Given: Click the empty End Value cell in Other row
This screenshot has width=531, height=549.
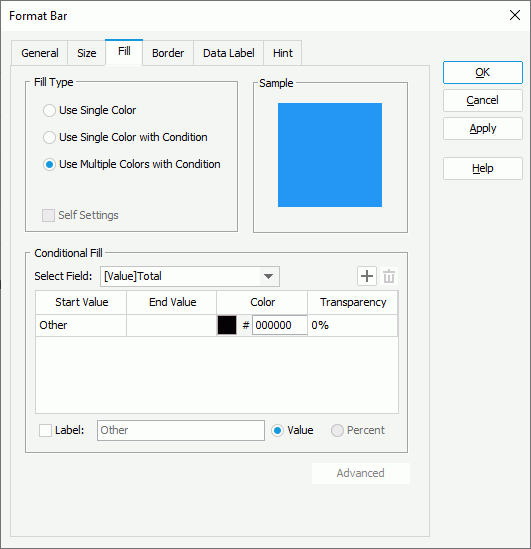Looking at the screenshot, I should click(171, 325).
